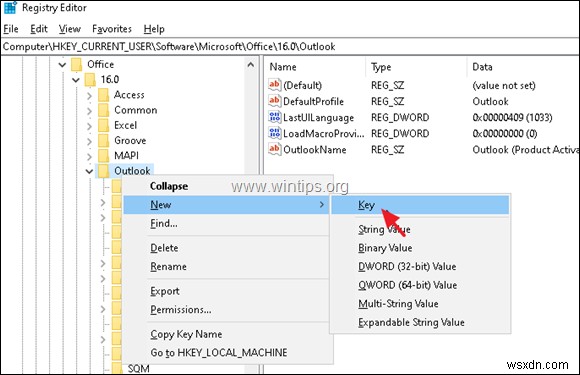580x375 pixels.
Task: Click the registry path address bar
Action: [x=290, y=47]
